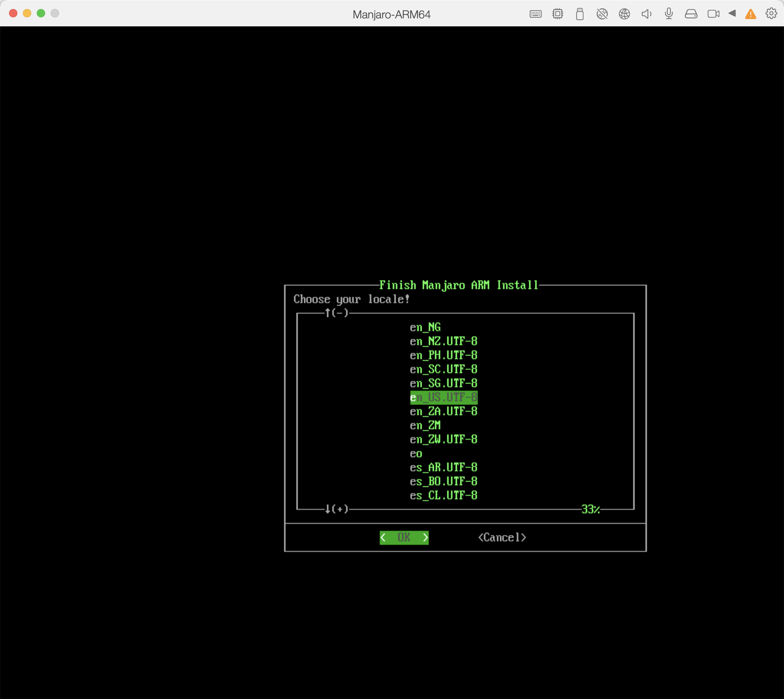Click the Finish Manjaro ARM Install title
This screenshot has width=784, height=699.
click(459, 285)
